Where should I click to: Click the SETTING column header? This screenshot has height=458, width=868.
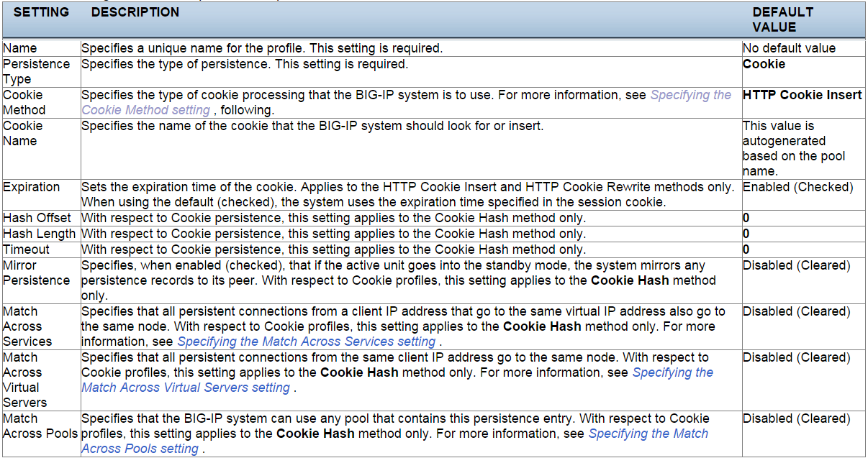[42, 12]
